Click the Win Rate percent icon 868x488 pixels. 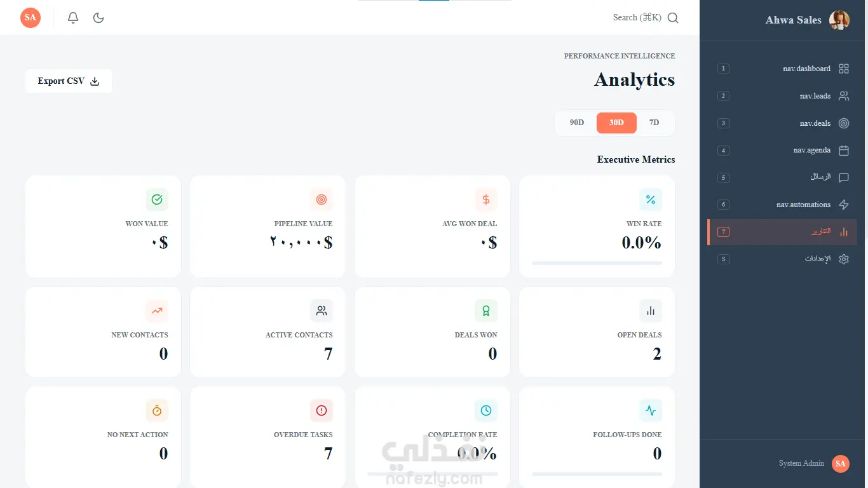pos(651,200)
